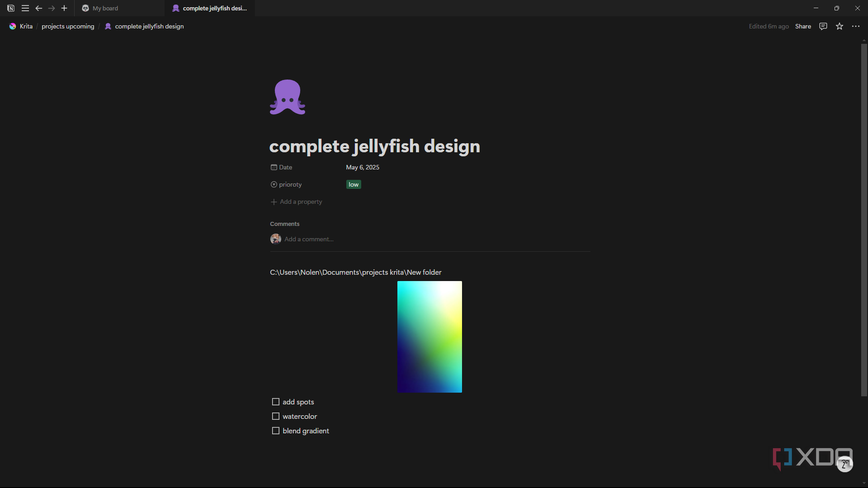Click the 'prioroty' property label
Viewport: 868px width, 488px height.
290,184
